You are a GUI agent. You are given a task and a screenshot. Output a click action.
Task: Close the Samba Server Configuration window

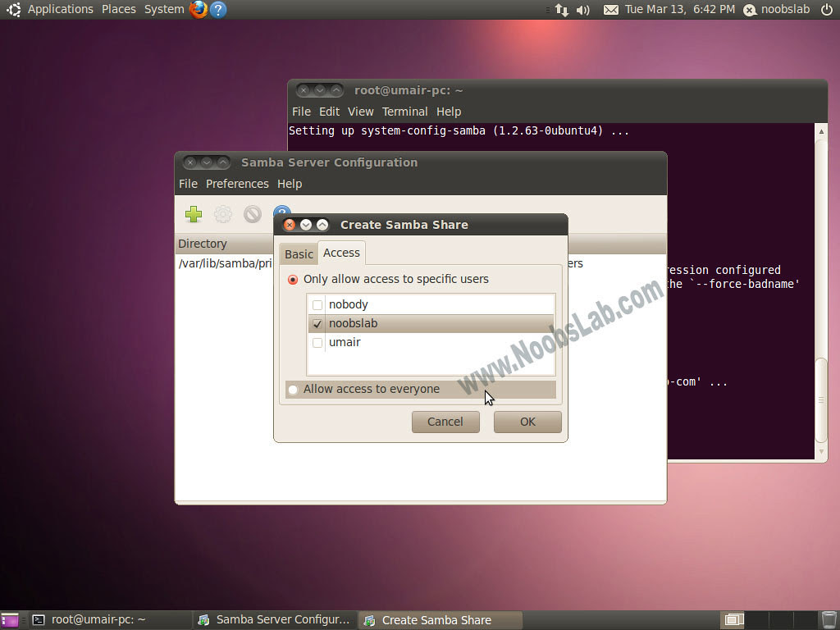[190, 162]
